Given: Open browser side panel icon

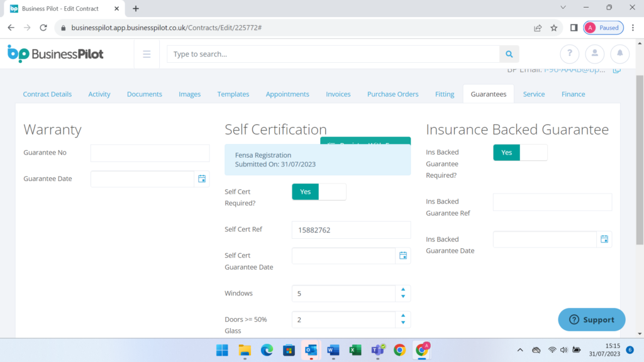Looking at the screenshot, I should [574, 28].
